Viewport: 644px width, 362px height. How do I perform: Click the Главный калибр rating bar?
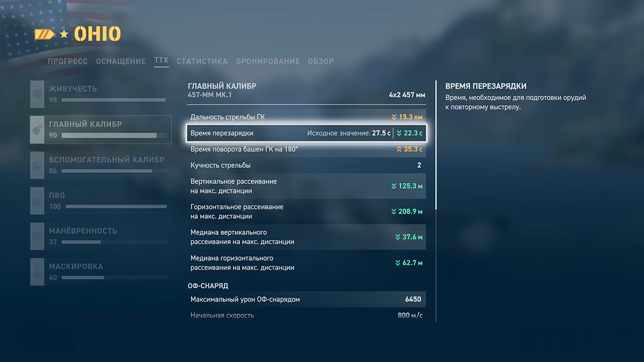click(114, 136)
